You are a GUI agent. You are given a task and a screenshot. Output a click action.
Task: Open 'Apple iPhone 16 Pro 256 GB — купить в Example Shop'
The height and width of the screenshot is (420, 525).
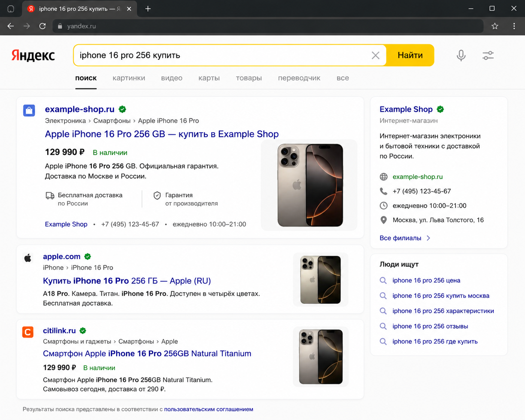[162, 134]
